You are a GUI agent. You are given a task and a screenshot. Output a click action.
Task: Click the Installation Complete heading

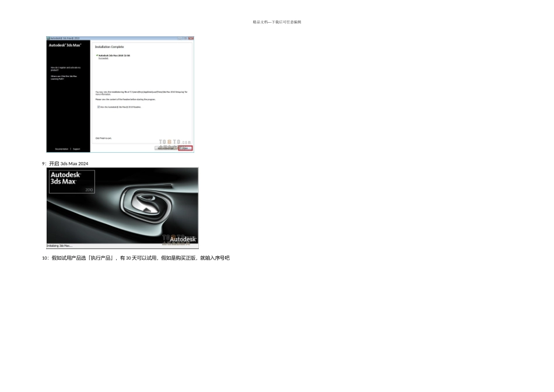pyautogui.click(x=110, y=47)
